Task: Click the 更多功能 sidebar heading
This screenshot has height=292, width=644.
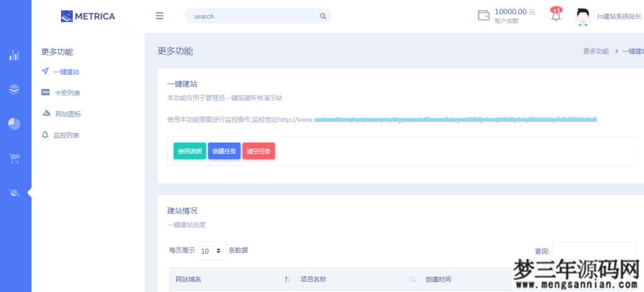Action: coord(57,52)
